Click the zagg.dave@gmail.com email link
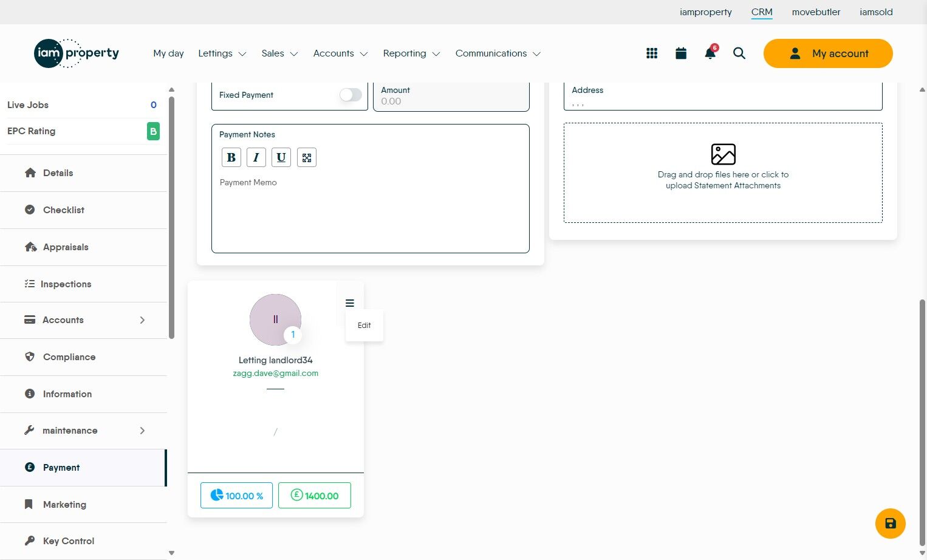 (276, 374)
